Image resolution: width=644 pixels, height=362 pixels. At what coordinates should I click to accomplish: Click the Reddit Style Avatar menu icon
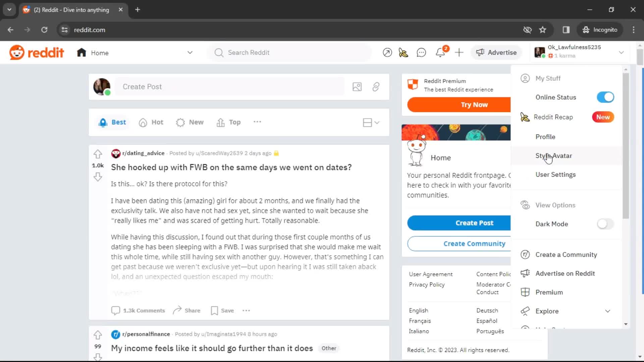coord(554,156)
